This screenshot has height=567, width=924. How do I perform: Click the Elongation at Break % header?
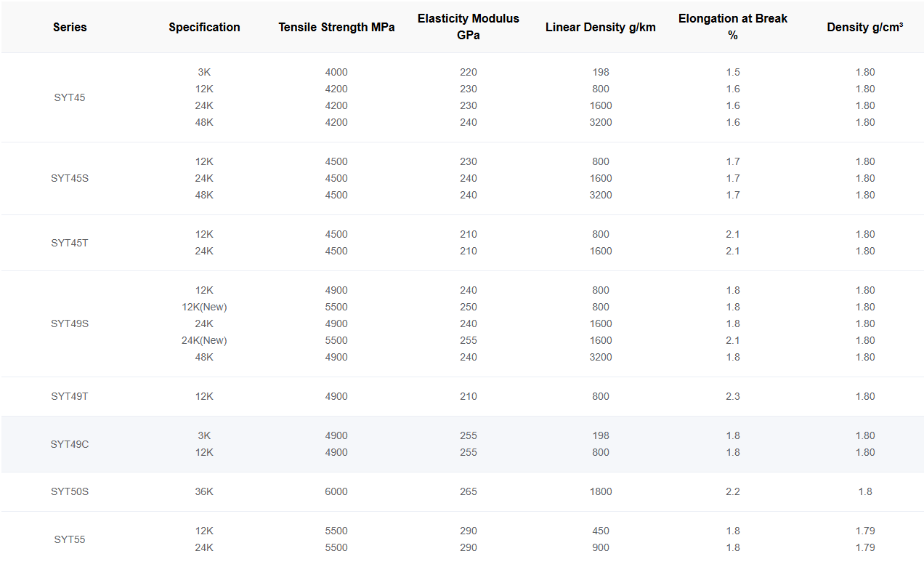732,27
